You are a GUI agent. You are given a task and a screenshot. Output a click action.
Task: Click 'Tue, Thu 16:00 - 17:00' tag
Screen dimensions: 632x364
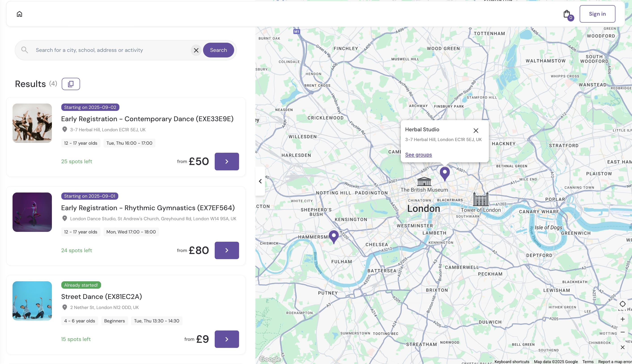(129, 143)
